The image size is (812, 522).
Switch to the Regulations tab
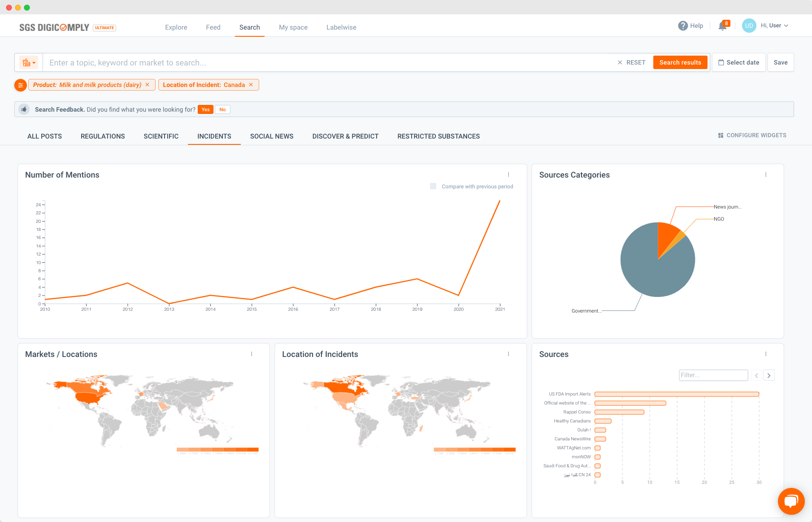coord(103,136)
